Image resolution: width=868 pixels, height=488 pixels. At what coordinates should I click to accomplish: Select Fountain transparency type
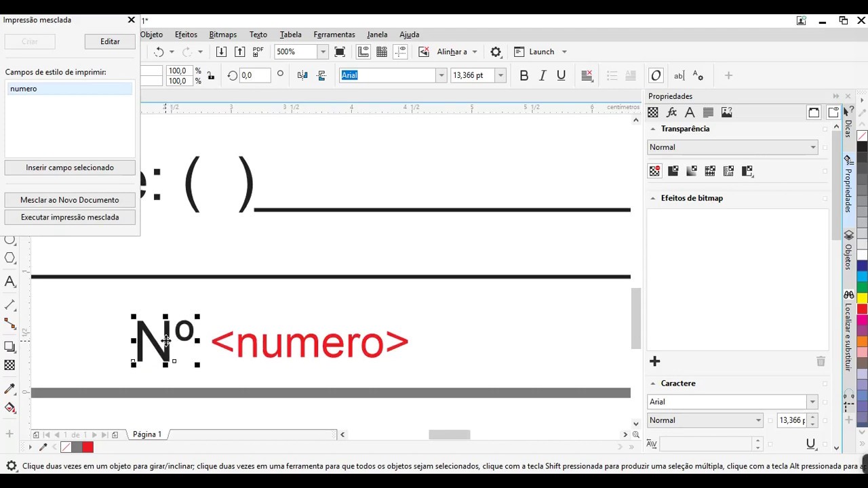(692, 171)
